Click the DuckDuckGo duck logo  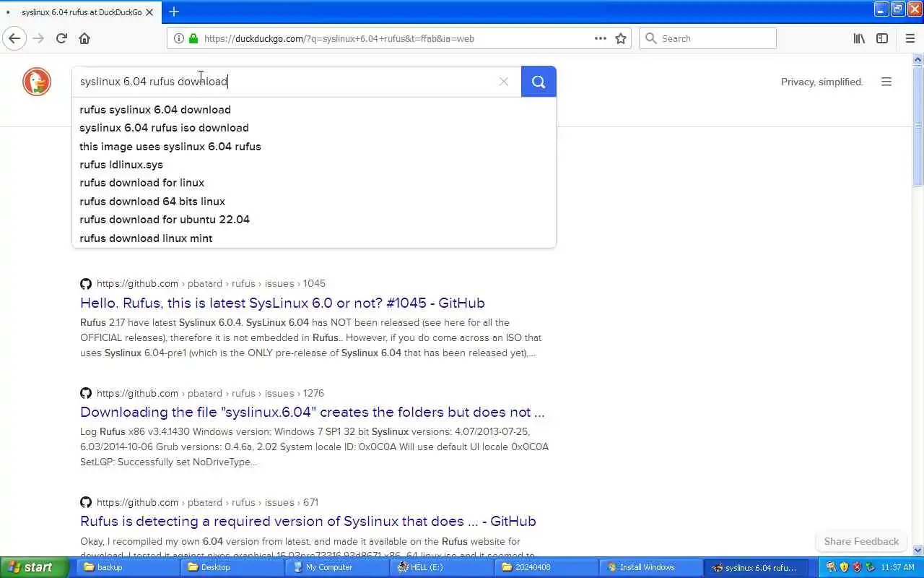37,82
